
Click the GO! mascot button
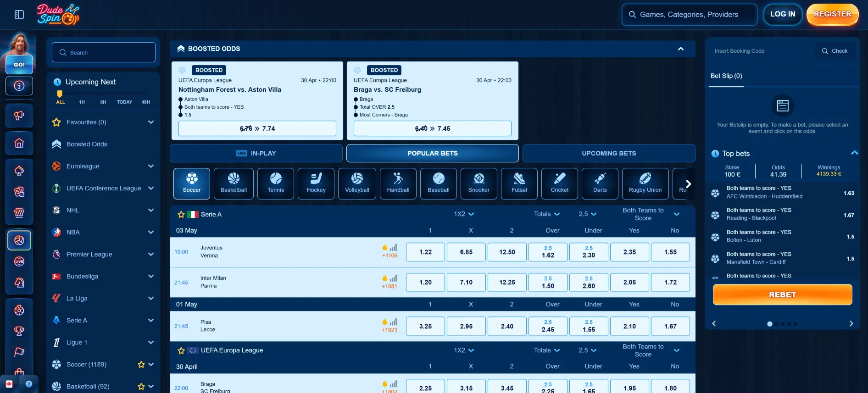pos(19,64)
